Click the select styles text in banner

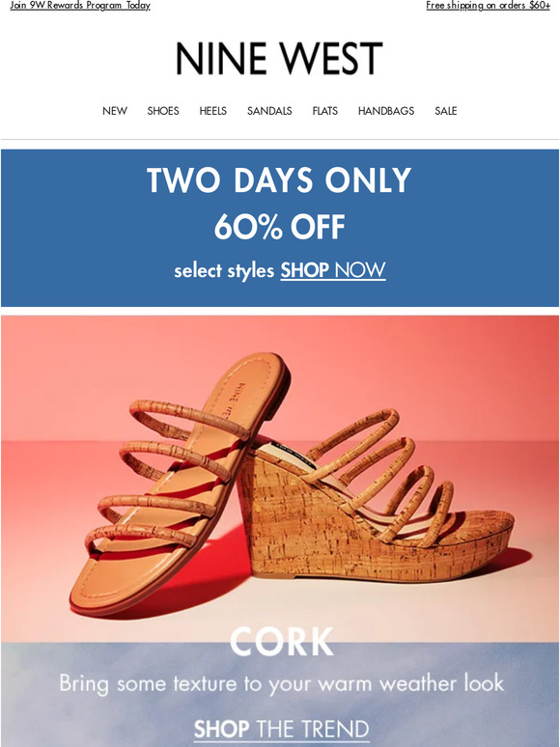224,270
